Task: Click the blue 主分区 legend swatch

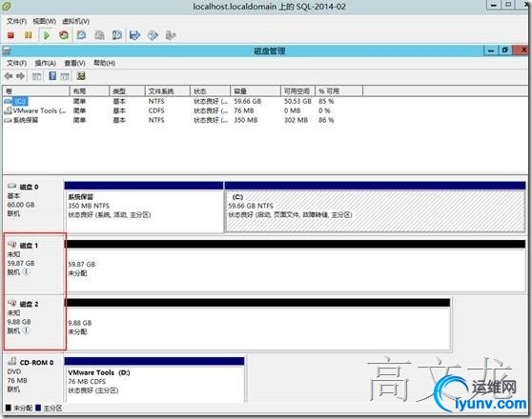Action: tap(38, 408)
